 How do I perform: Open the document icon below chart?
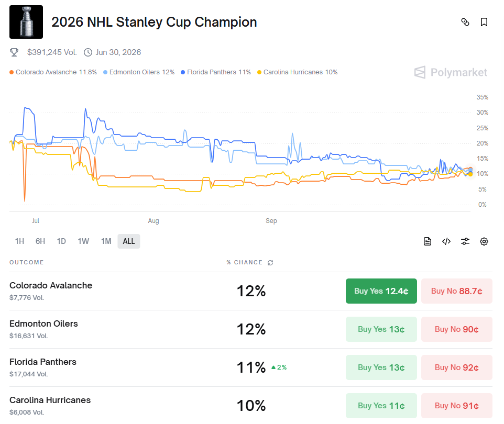click(x=428, y=241)
